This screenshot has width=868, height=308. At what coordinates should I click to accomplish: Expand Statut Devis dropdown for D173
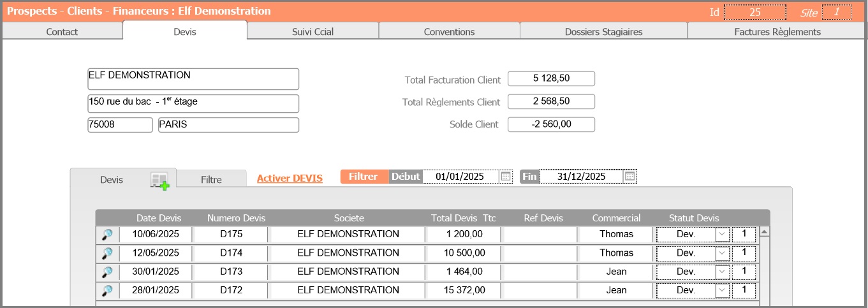tap(722, 272)
